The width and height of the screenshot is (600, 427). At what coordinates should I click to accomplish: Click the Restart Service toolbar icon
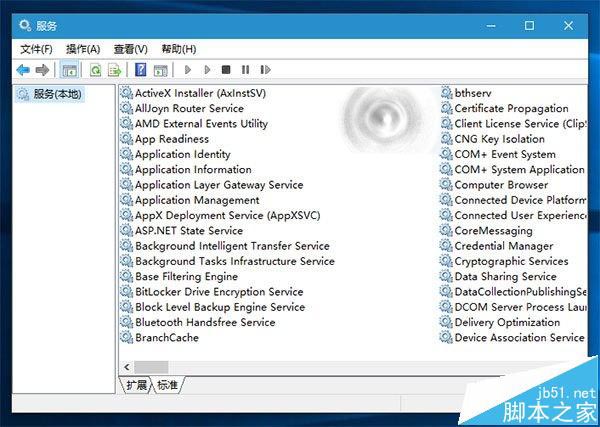[x=265, y=70]
